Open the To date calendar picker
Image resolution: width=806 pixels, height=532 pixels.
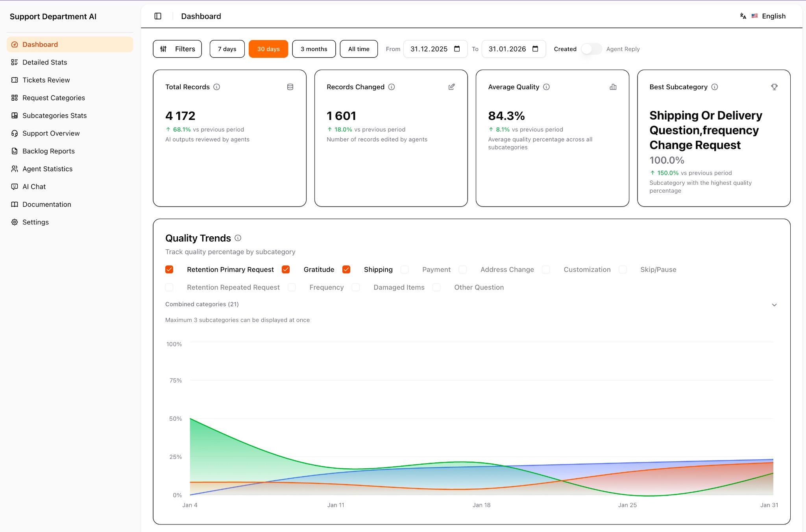coord(535,49)
